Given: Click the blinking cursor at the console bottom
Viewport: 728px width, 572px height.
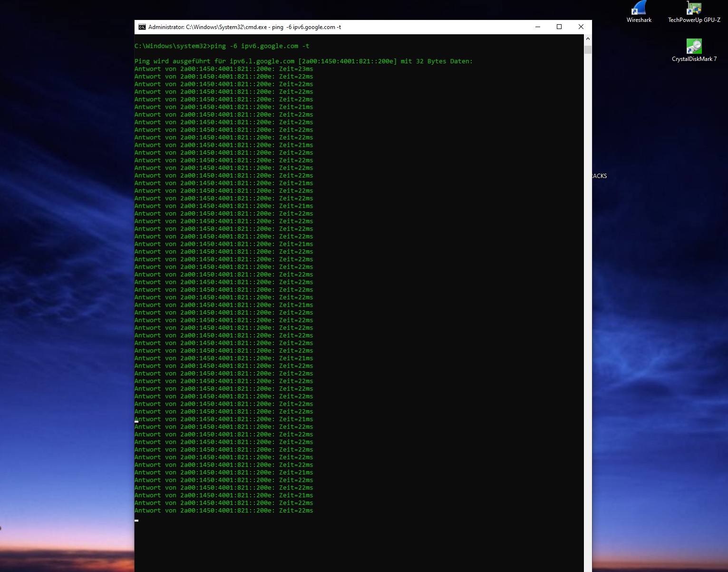Looking at the screenshot, I should pyautogui.click(x=136, y=520).
